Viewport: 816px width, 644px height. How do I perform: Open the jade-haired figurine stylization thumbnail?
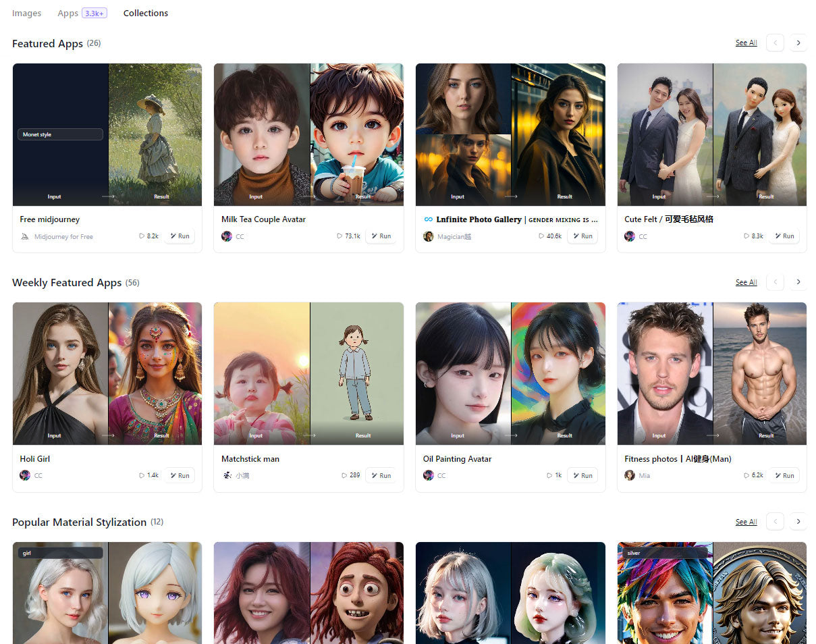point(510,593)
